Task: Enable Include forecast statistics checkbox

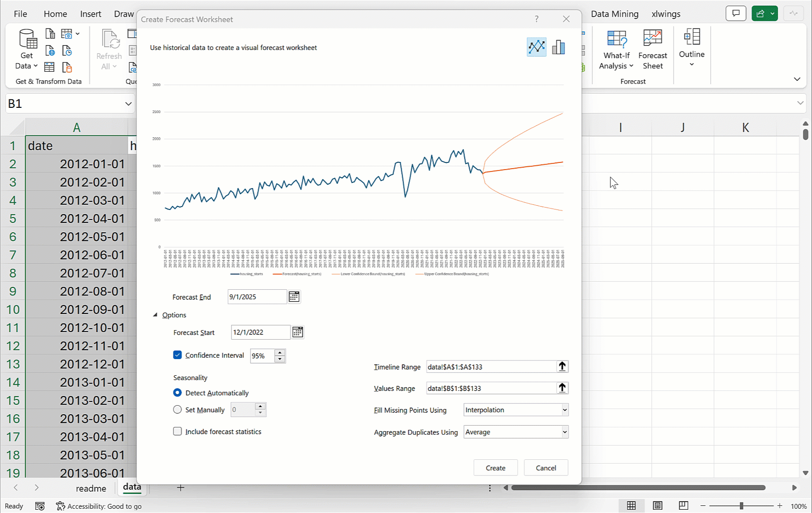Action: click(177, 432)
